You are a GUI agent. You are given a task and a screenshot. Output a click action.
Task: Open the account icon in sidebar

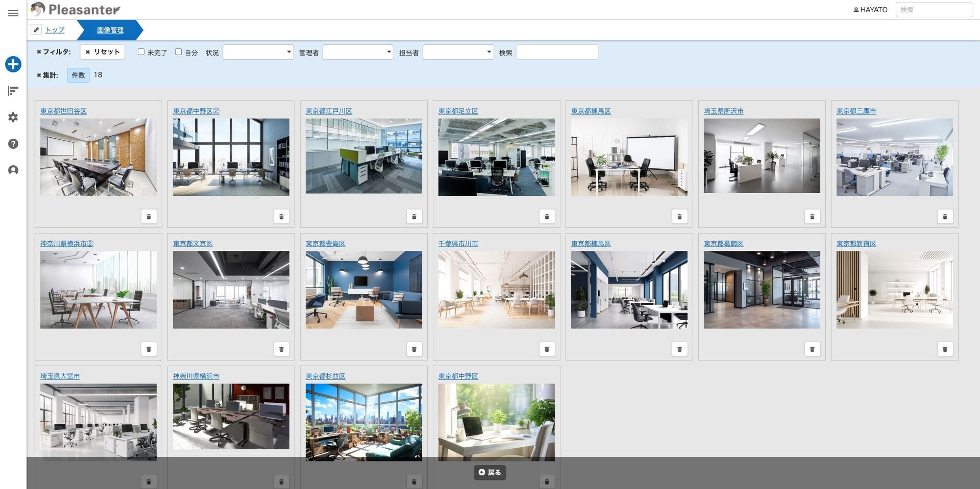tap(13, 170)
